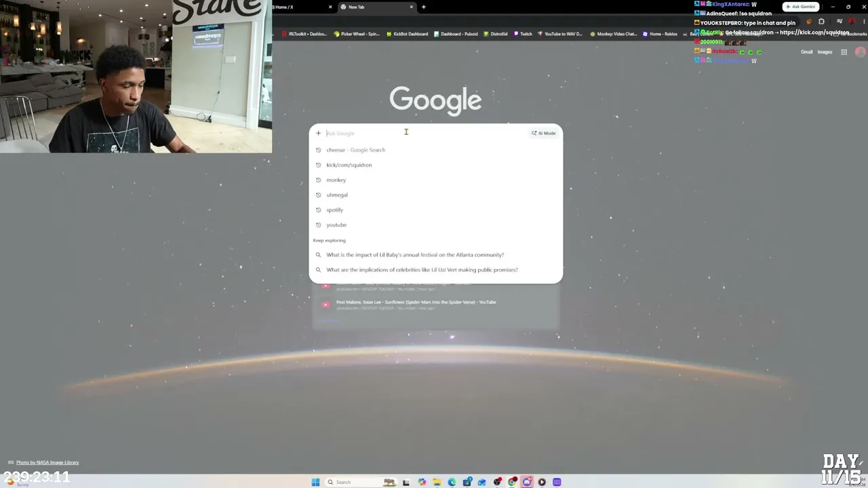Open Outlook from the taskbar
The height and width of the screenshot is (488, 868).
[x=481, y=482]
